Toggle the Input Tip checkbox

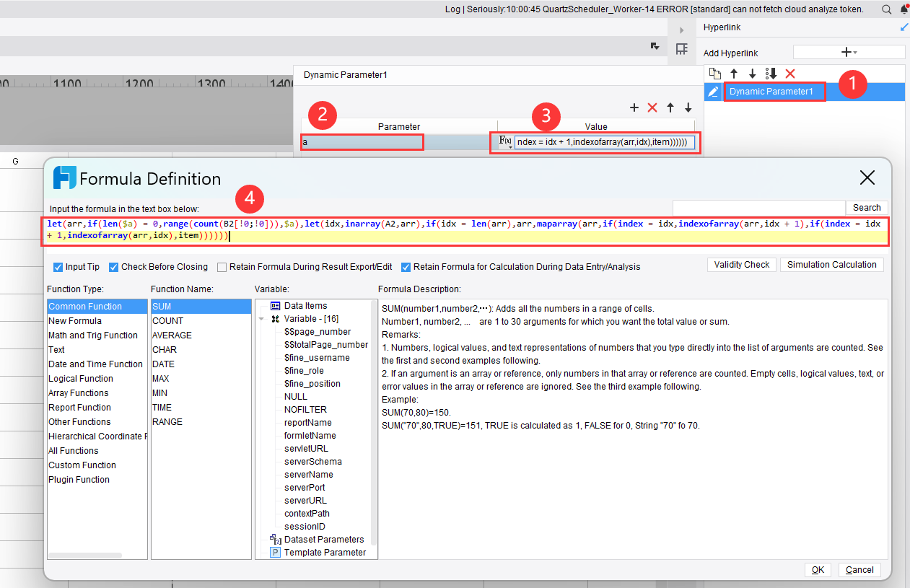58,267
